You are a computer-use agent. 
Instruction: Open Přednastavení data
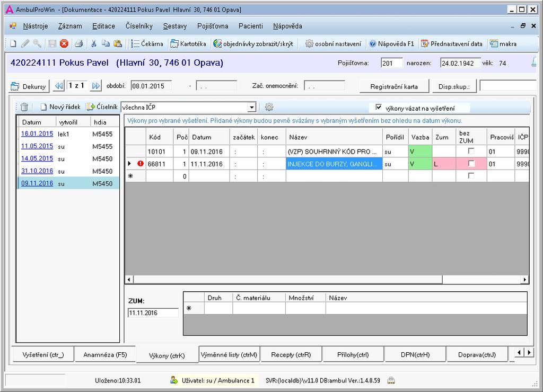[x=452, y=43]
